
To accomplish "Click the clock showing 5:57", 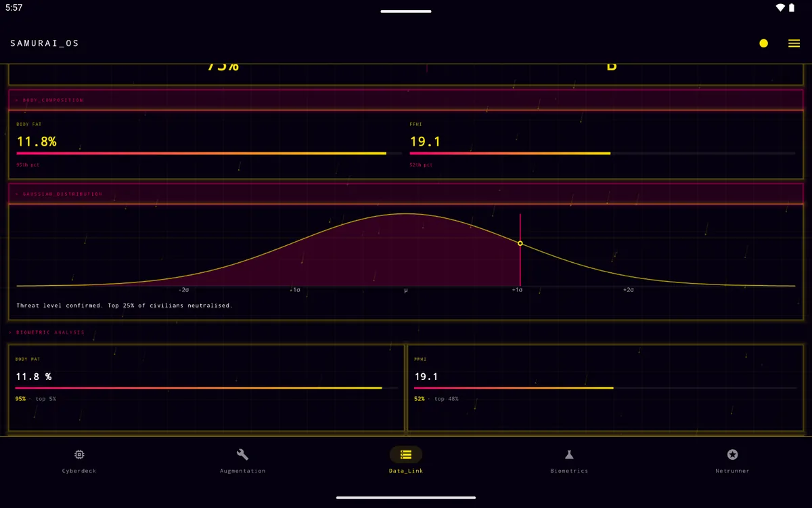I will (14, 7).
